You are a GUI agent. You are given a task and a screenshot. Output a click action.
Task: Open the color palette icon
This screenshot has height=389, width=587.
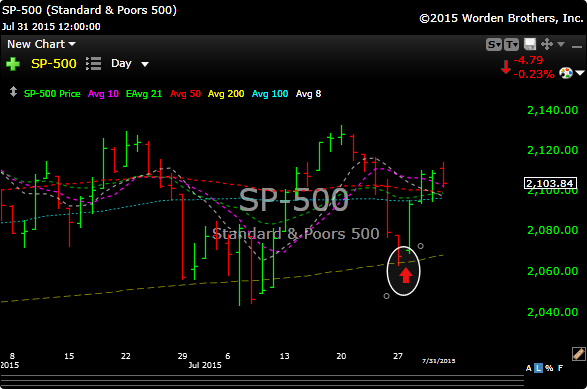click(x=566, y=73)
